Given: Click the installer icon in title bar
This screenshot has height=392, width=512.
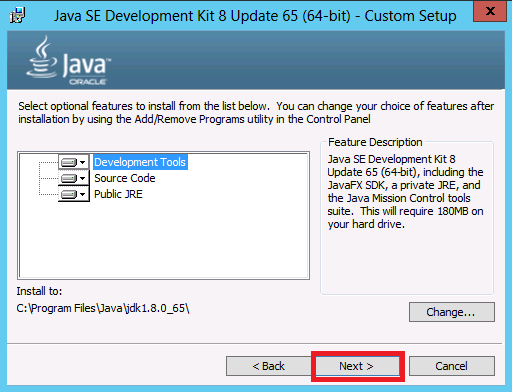Looking at the screenshot, I should click(x=17, y=15).
